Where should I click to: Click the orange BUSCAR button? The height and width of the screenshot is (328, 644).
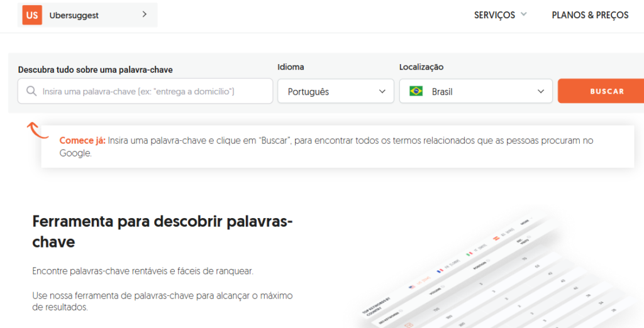601,91
